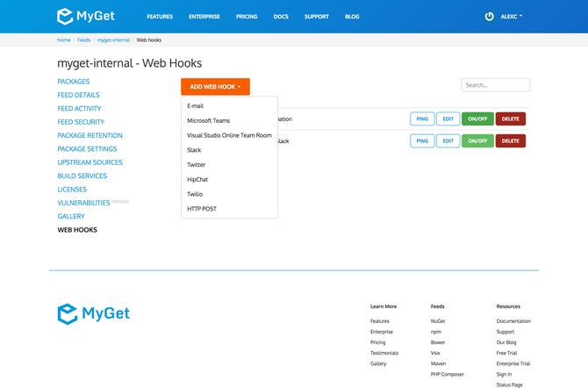Image resolution: width=588 pixels, height=388 pixels.
Task: Open the ALEXC user dropdown
Action: coord(512,17)
